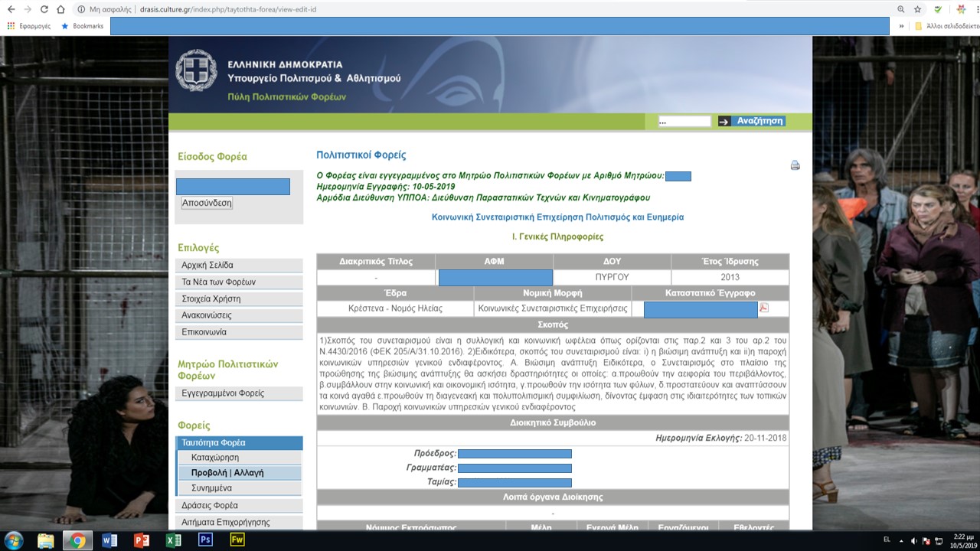Click the 'Ημερομηνία Εκλογής: 20-11-2018' text
This screenshot has width=980, height=551.
coord(721,439)
